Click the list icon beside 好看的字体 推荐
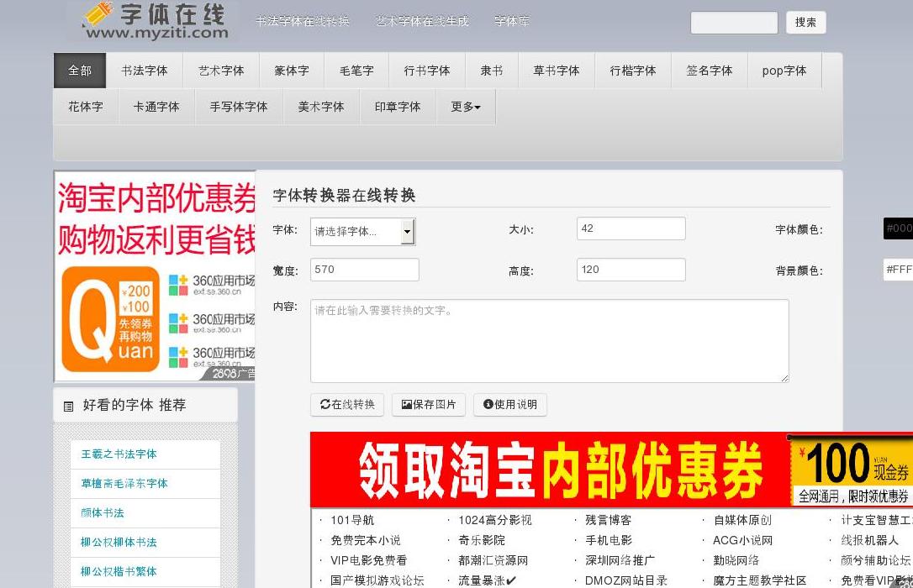 point(69,406)
